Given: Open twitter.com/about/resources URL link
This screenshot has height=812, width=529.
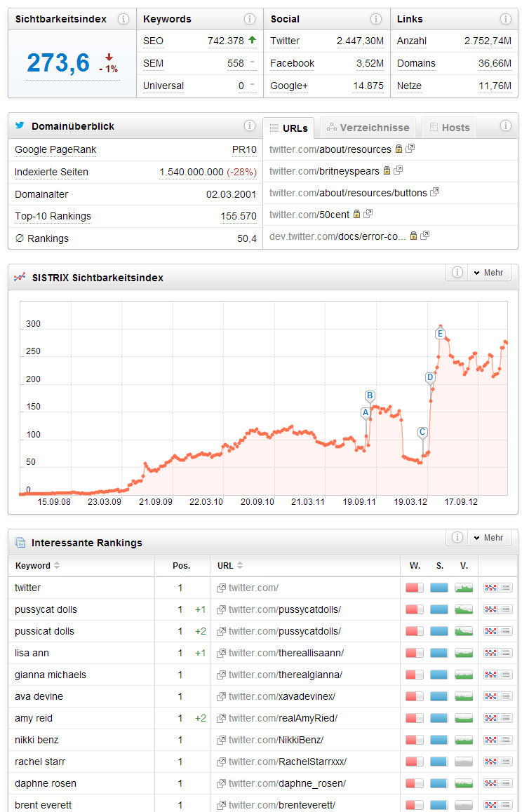Looking at the screenshot, I should pyautogui.click(x=330, y=149).
